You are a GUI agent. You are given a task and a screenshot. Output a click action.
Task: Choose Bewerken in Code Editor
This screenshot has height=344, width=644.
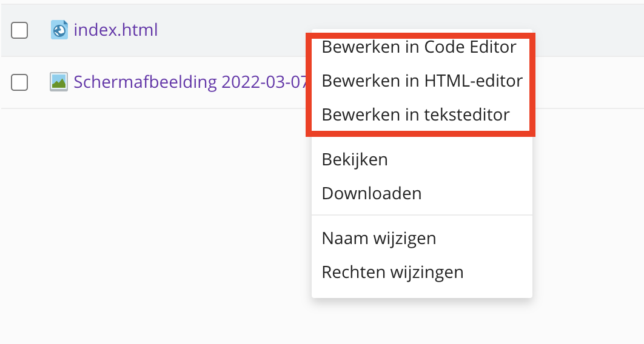tap(419, 47)
